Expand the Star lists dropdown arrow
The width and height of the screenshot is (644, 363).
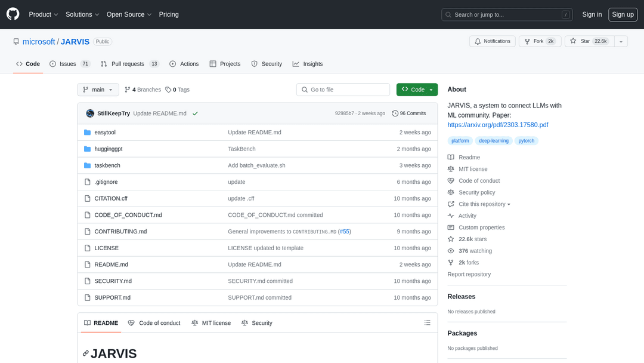621,41
